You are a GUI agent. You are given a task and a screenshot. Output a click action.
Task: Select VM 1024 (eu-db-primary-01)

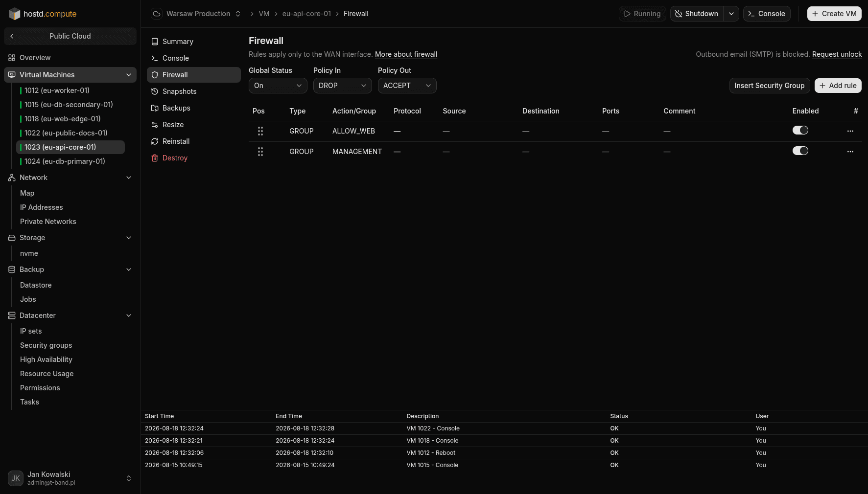pyautogui.click(x=71, y=161)
